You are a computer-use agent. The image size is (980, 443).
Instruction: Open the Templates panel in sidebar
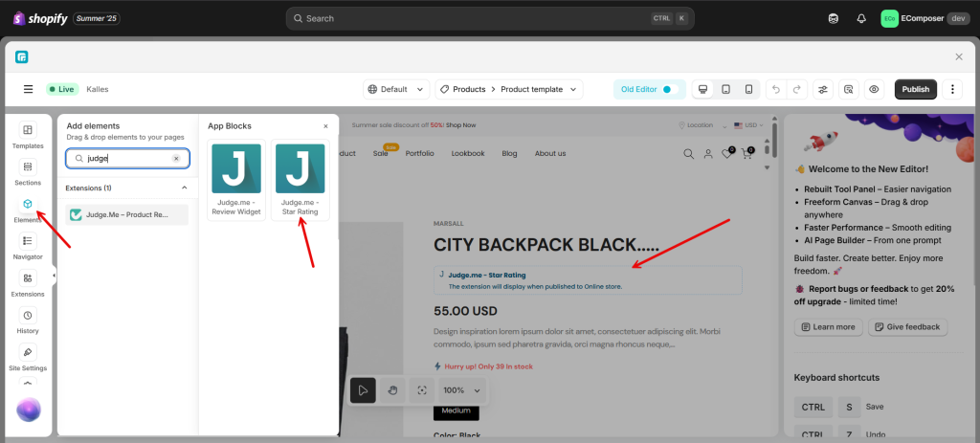28,136
